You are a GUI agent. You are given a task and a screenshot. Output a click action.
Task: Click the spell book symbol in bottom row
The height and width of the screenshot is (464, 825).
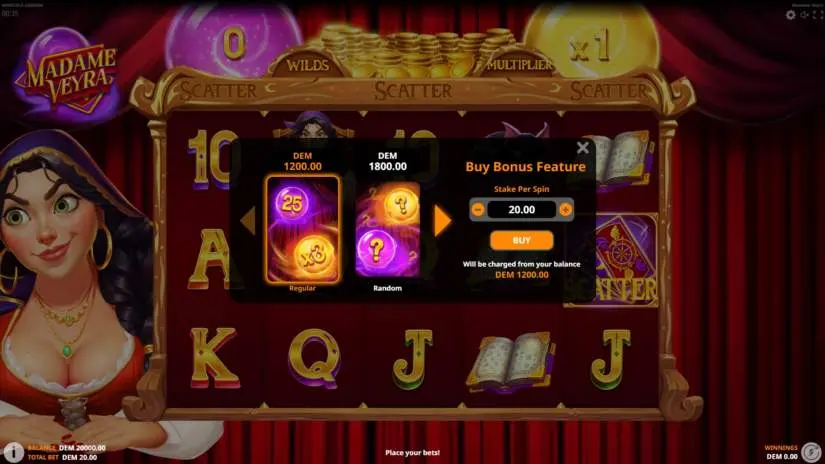coord(511,359)
